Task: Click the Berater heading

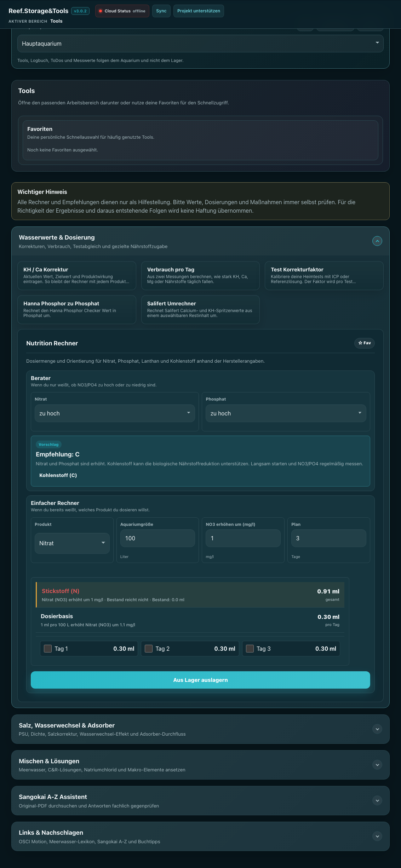Action: point(41,378)
